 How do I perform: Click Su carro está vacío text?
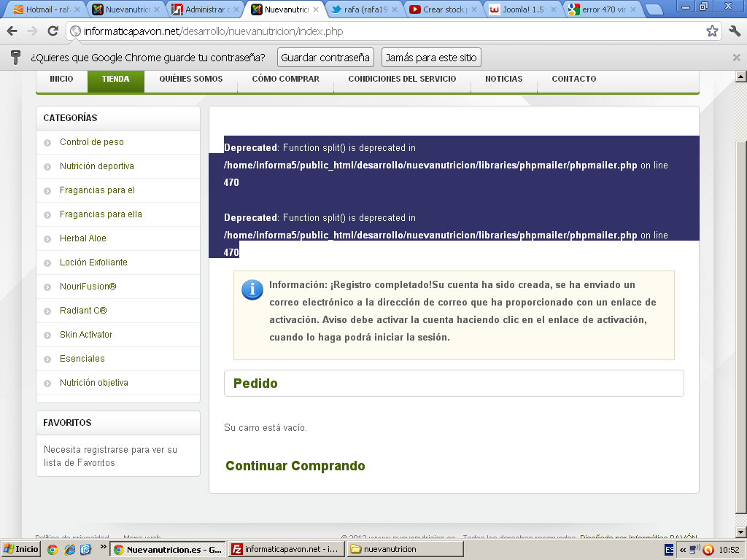(x=266, y=427)
